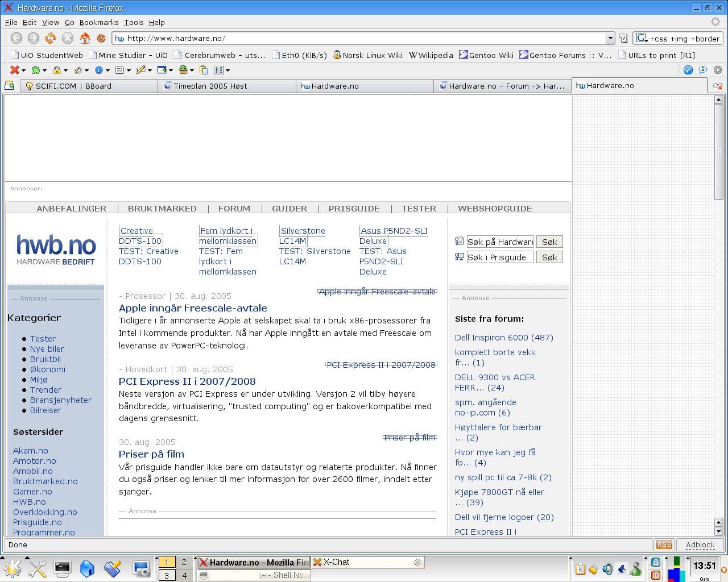Screen dimensions: 728x582
Task: Expand the Disable menu dropdown arrow
Action: coord(24,70)
